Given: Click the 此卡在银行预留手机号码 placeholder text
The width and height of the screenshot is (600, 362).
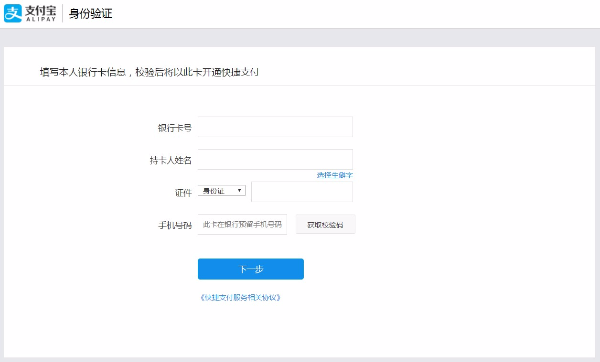Looking at the screenshot, I should tap(242, 225).
